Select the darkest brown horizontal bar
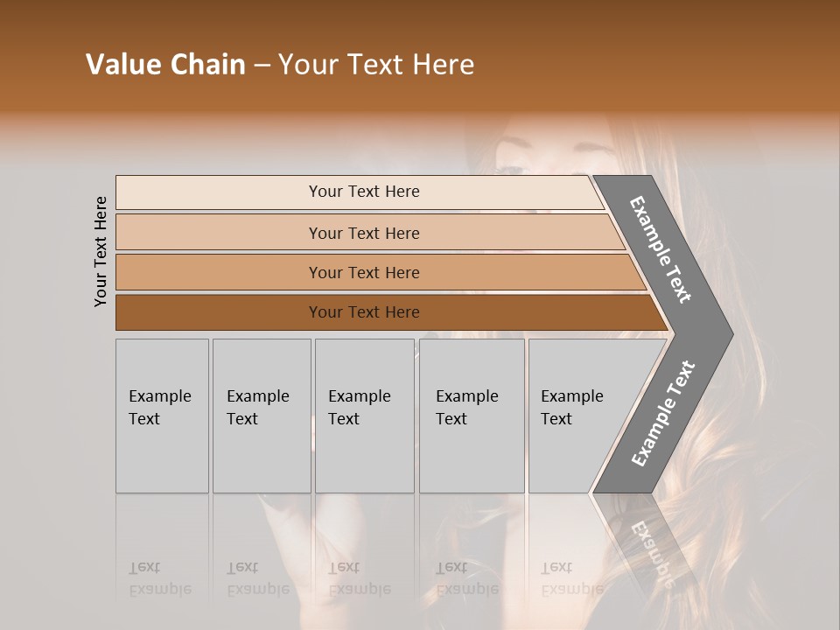This screenshot has width=840, height=630. click(363, 312)
